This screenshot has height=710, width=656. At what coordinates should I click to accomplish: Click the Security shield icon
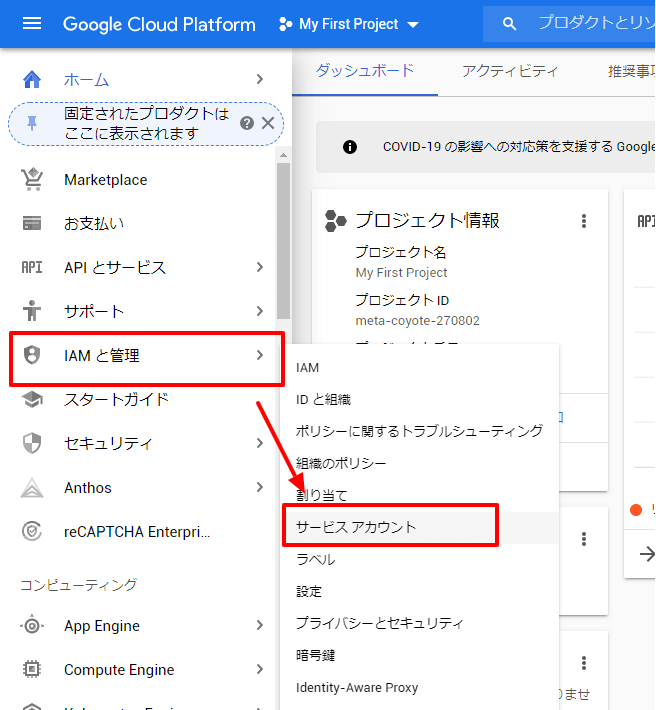32,443
